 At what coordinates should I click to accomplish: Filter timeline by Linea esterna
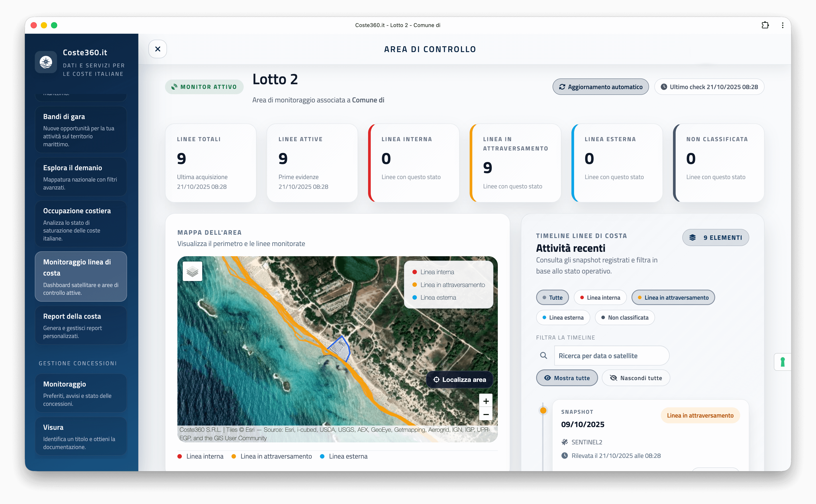pos(563,318)
